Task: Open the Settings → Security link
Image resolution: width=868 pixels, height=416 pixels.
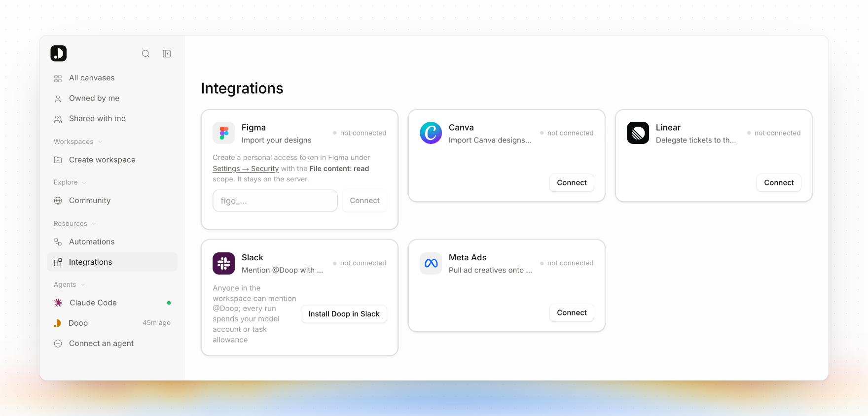Action: pos(246,169)
